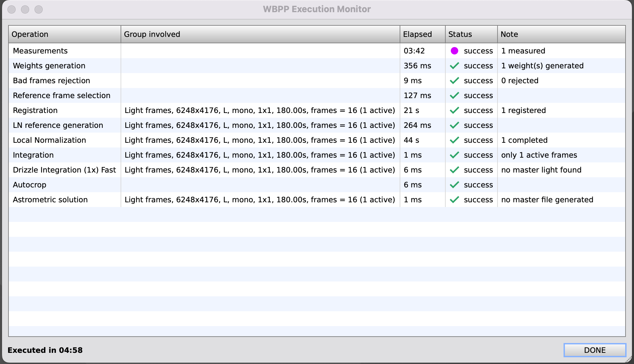Image resolution: width=634 pixels, height=364 pixels.
Task: Click the Status column header
Action: pos(471,34)
